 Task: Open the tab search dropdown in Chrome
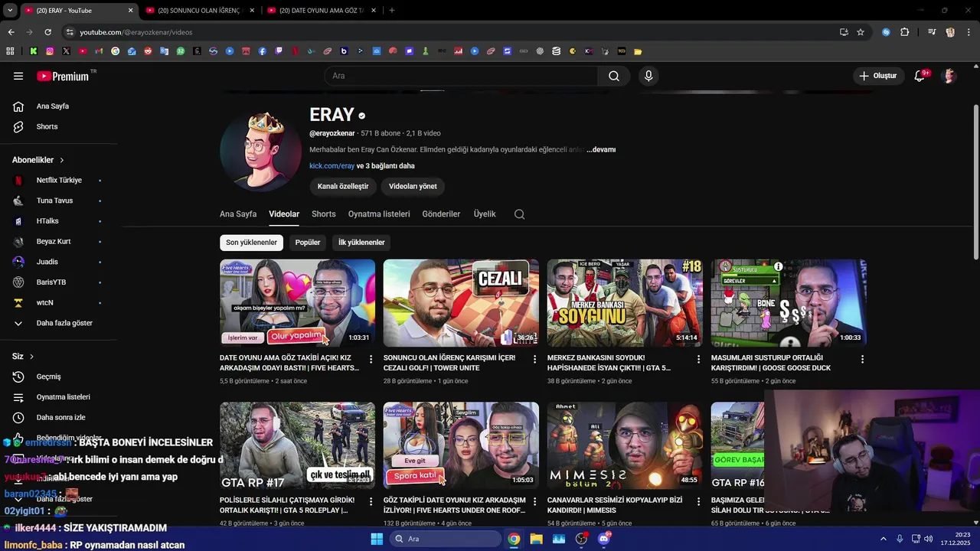tap(10, 11)
